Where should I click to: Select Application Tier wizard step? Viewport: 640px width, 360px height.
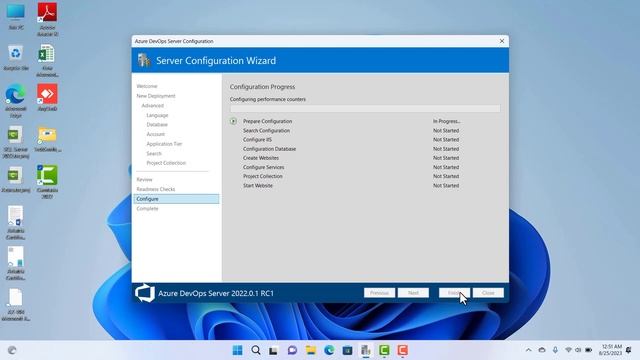[x=164, y=144]
